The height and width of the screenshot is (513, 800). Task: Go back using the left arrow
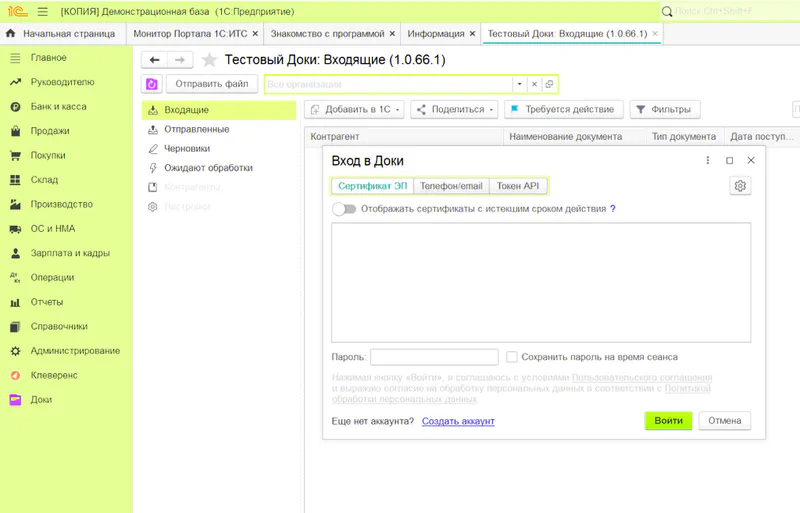(153, 60)
